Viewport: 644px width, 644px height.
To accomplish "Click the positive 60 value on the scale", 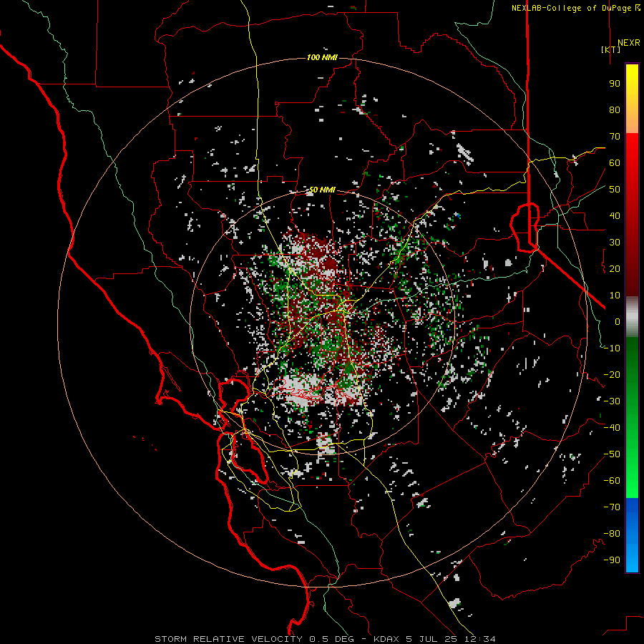I will [x=615, y=162].
